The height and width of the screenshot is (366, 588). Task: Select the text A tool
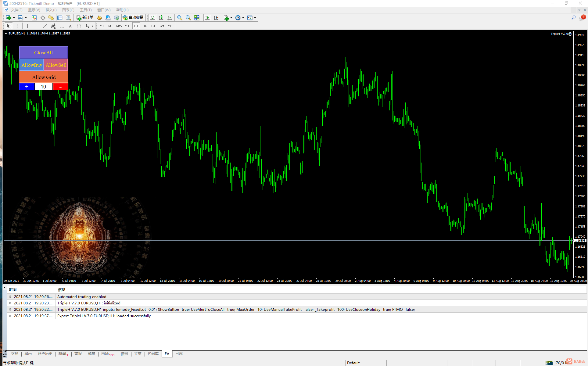click(x=70, y=26)
